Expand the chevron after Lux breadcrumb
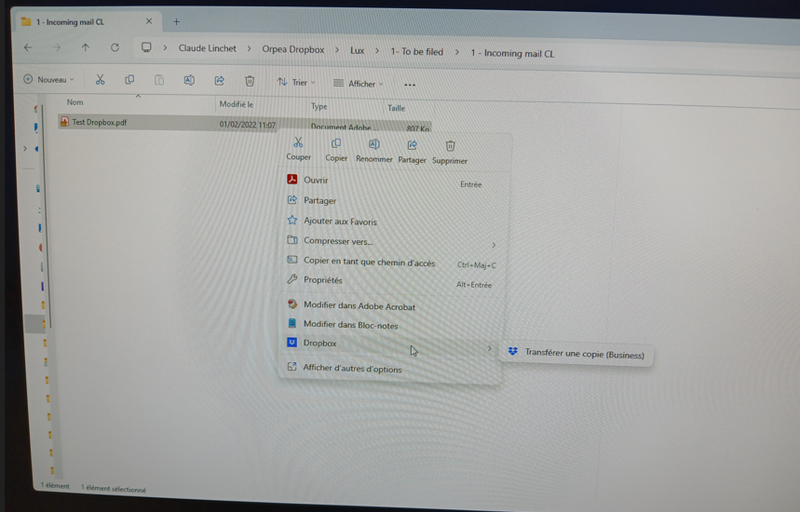Image resolution: width=800 pixels, height=512 pixels. [x=377, y=51]
